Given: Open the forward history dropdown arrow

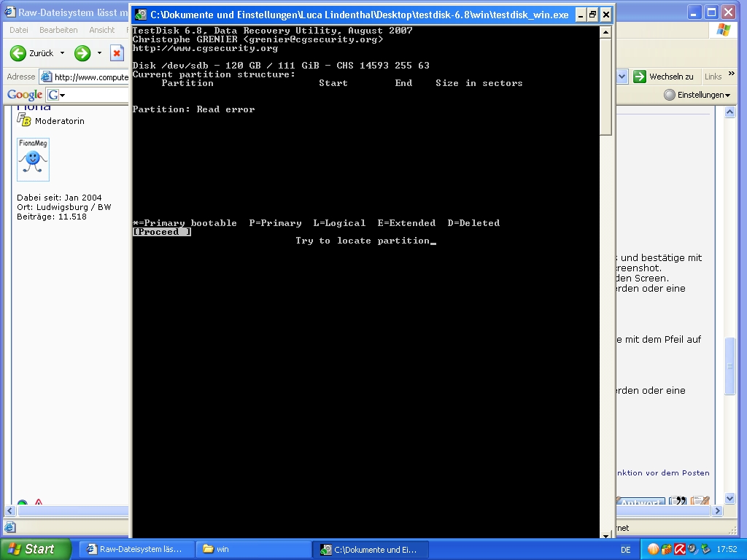Looking at the screenshot, I should [x=99, y=52].
